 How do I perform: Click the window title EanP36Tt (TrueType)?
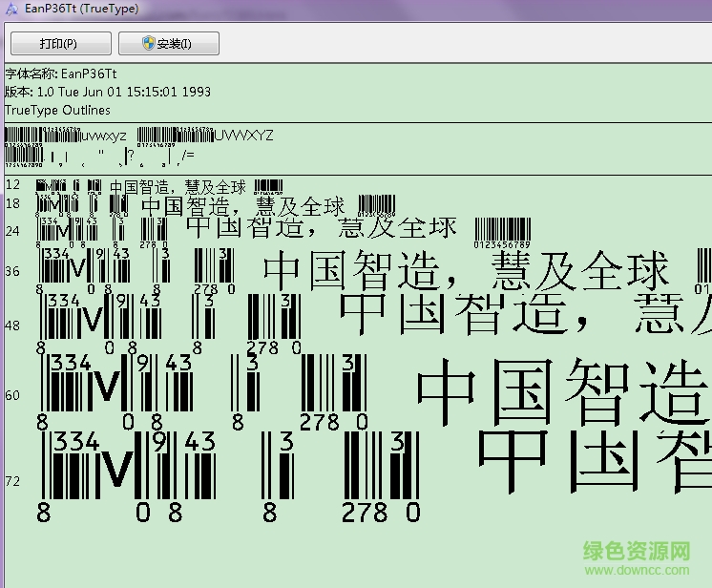point(82,9)
